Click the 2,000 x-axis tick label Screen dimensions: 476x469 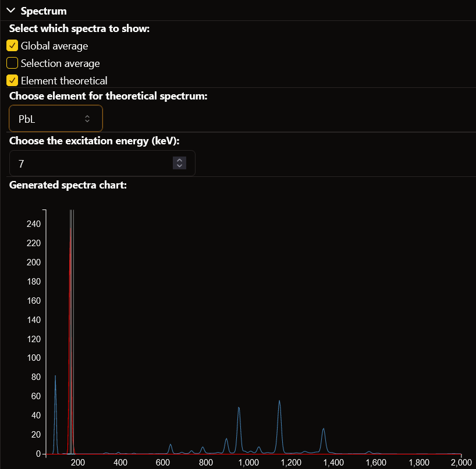click(x=460, y=463)
